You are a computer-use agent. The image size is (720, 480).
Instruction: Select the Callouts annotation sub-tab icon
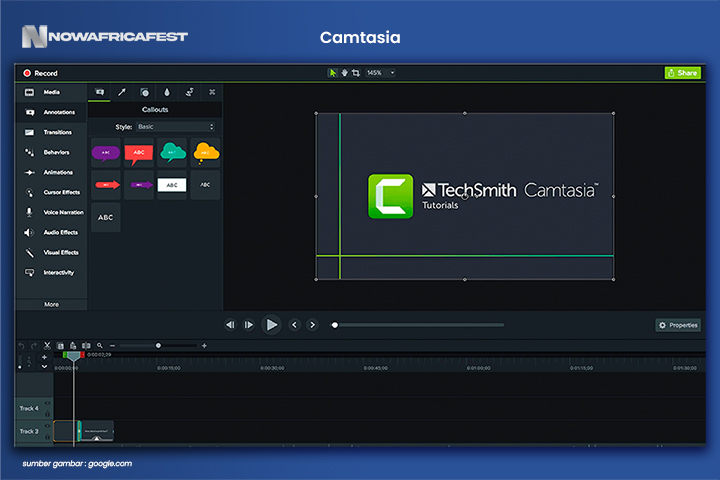[99, 92]
